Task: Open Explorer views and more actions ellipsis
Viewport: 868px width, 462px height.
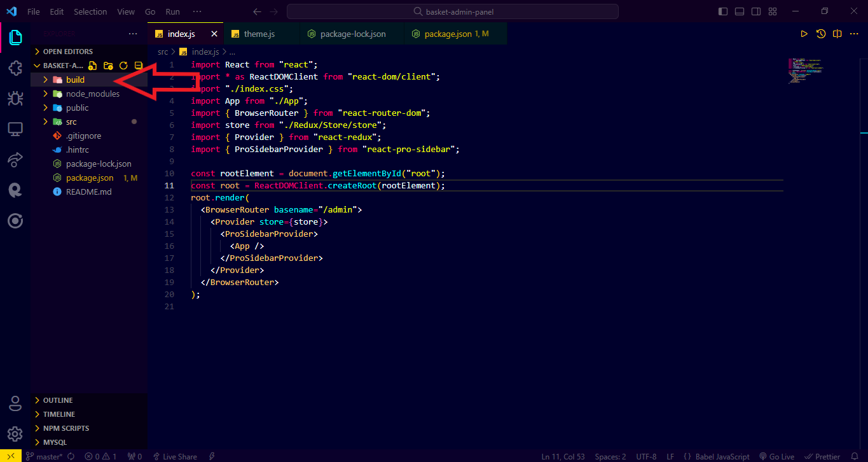Action: [x=132, y=34]
